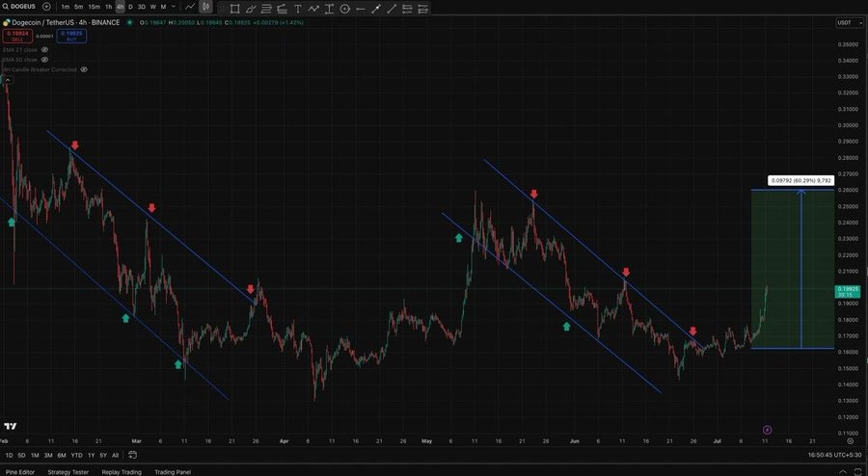Open the Strategy Tester tab

click(x=68, y=472)
